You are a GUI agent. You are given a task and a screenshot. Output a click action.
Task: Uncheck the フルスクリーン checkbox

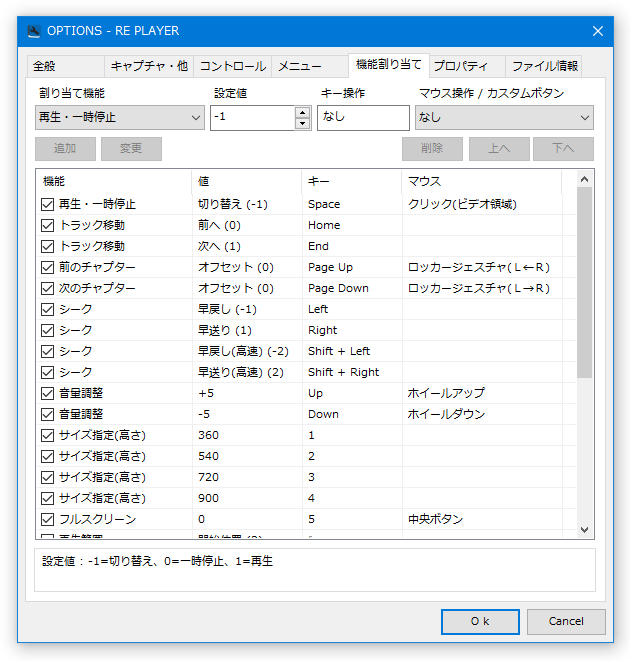pyautogui.click(x=48, y=519)
